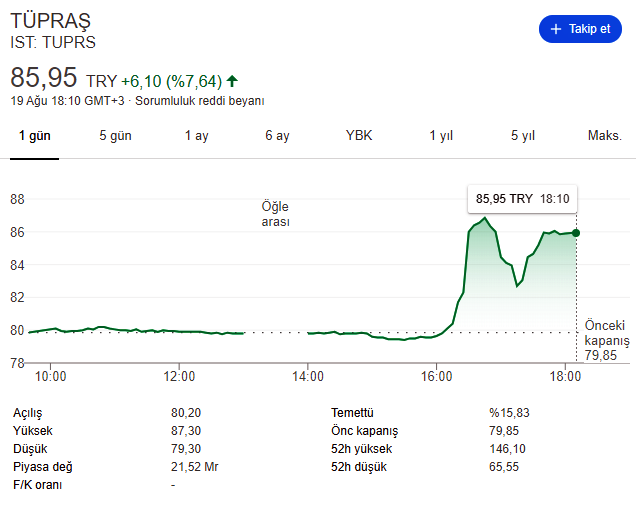The image size is (636, 507).
Task: Switch chart to 6 ay view
Action: 277,136
